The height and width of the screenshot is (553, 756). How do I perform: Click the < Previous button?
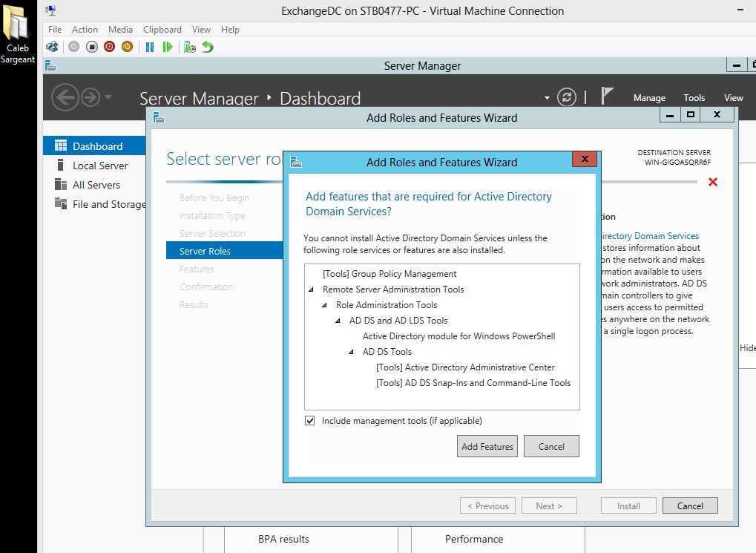tap(488, 505)
